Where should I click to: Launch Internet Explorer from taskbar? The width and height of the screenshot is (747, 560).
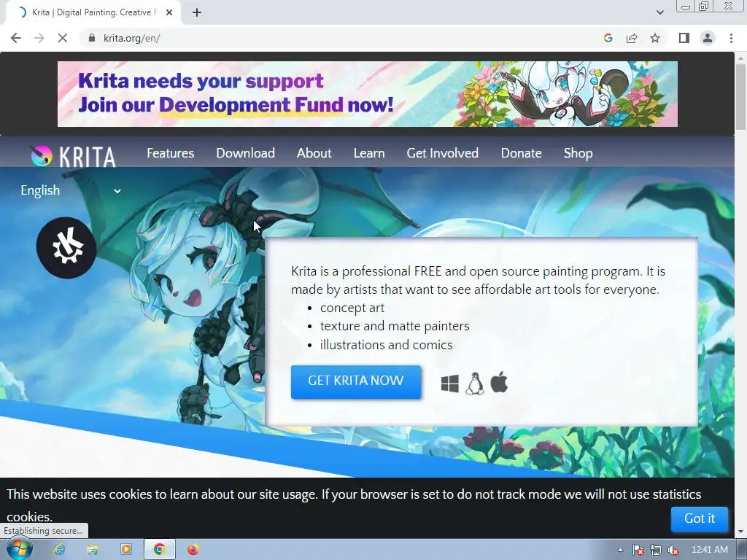pos(59,550)
